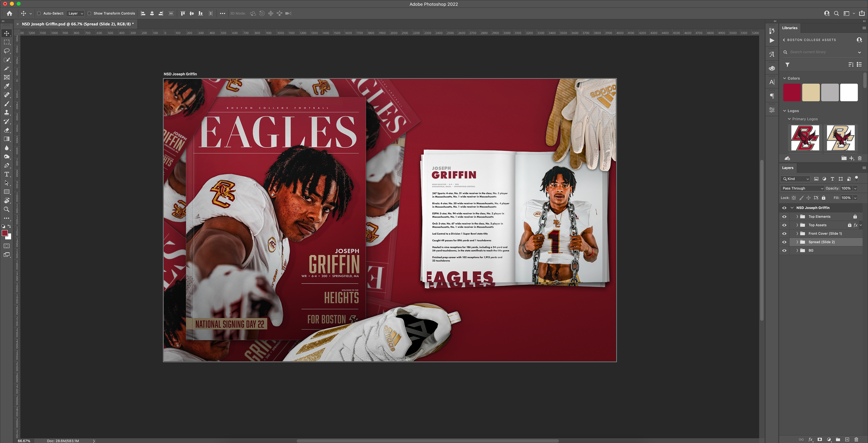Add content with the plus button in Libraries
This screenshot has width=868, height=443.
click(x=851, y=158)
